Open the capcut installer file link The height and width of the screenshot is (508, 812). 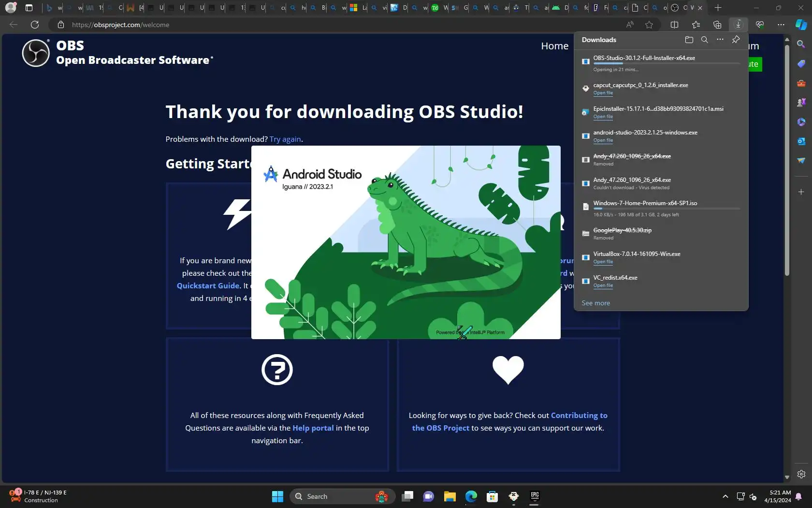[x=603, y=93]
